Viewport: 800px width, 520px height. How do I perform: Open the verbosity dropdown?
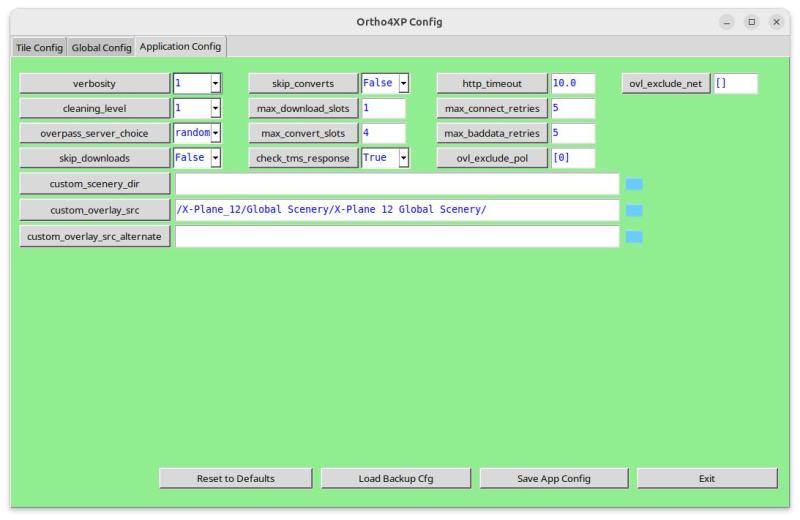tap(215, 83)
